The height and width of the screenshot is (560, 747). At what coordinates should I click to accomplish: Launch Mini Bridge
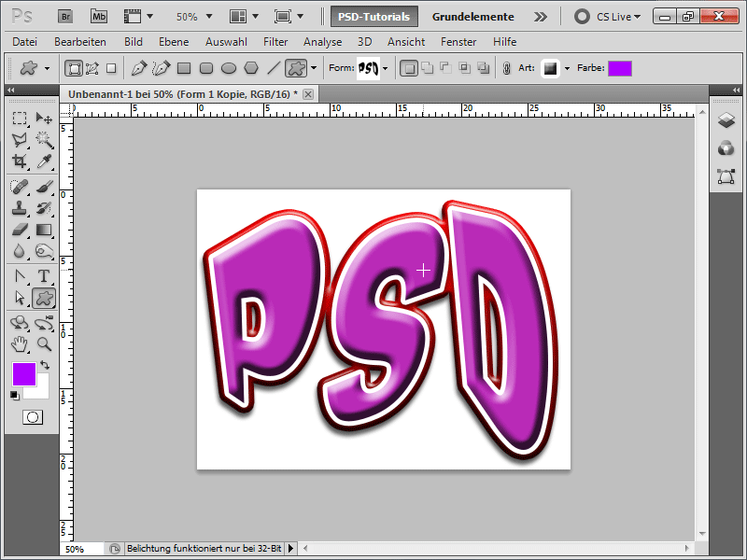[x=99, y=17]
